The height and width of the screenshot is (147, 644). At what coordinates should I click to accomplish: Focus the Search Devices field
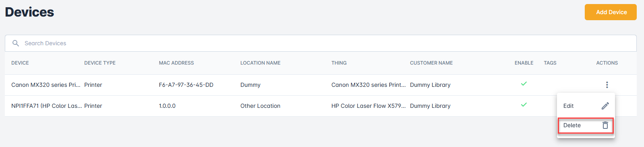pos(321,43)
